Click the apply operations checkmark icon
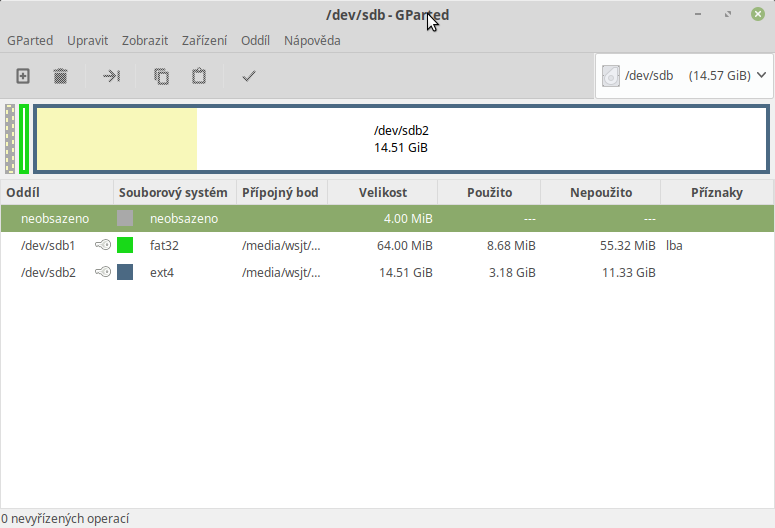The height and width of the screenshot is (528, 775). [x=249, y=76]
